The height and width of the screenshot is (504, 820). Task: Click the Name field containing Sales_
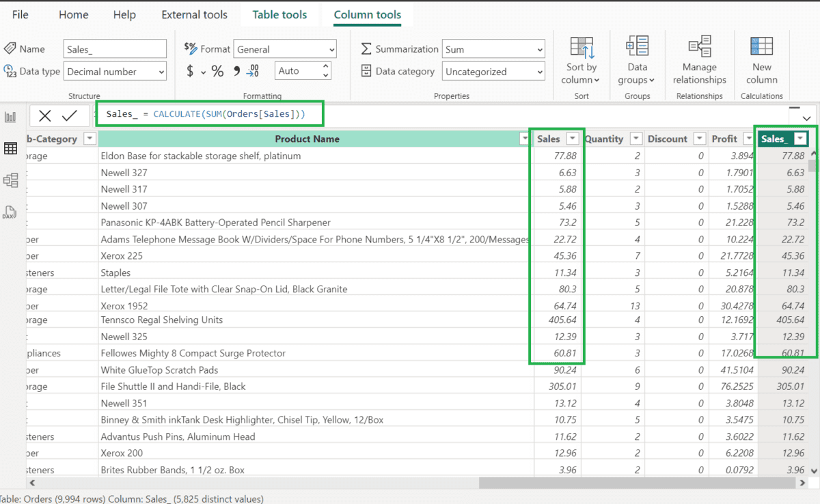(x=115, y=48)
